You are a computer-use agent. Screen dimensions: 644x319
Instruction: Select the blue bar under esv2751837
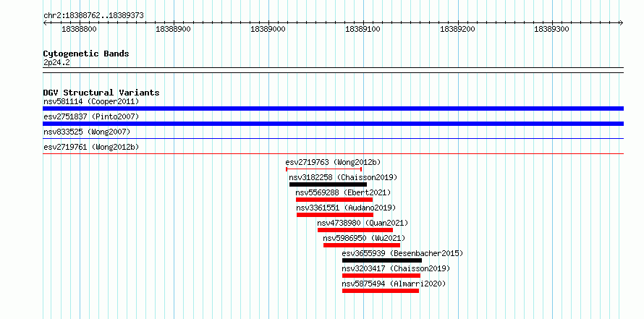(333, 124)
